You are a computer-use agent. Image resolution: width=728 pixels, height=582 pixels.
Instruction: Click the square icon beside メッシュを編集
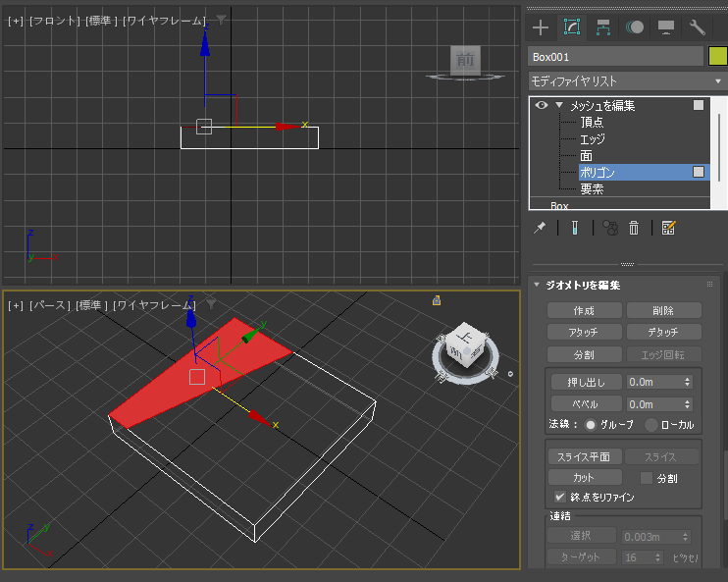click(x=699, y=105)
